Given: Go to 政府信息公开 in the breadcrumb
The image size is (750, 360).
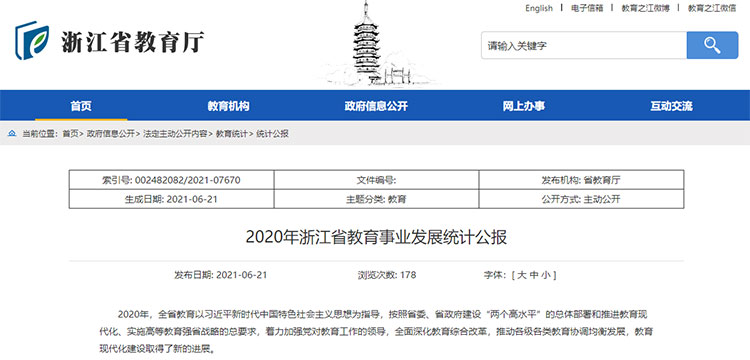Looking at the screenshot, I should point(111,134).
